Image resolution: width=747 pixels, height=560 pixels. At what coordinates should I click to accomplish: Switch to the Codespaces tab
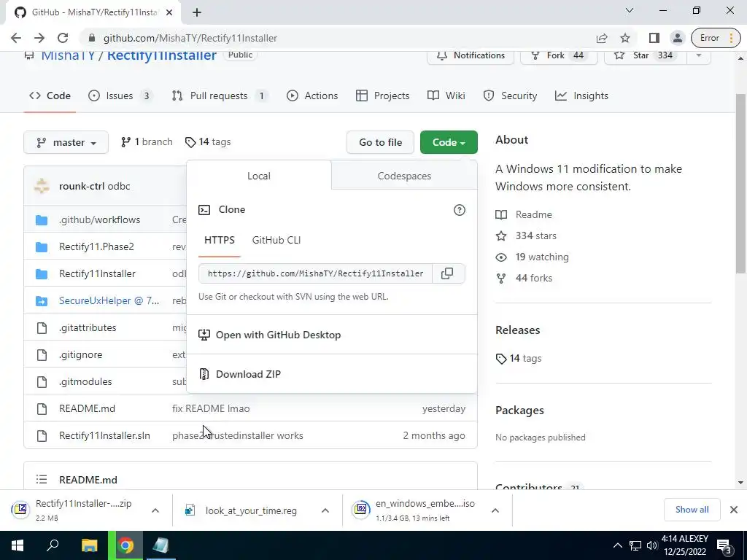pyautogui.click(x=404, y=176)
